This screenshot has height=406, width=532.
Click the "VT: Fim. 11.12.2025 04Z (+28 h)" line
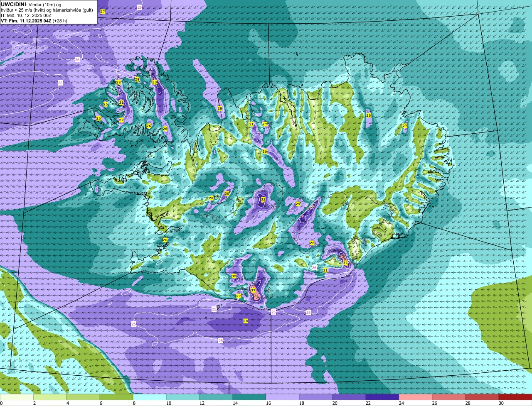34,20
